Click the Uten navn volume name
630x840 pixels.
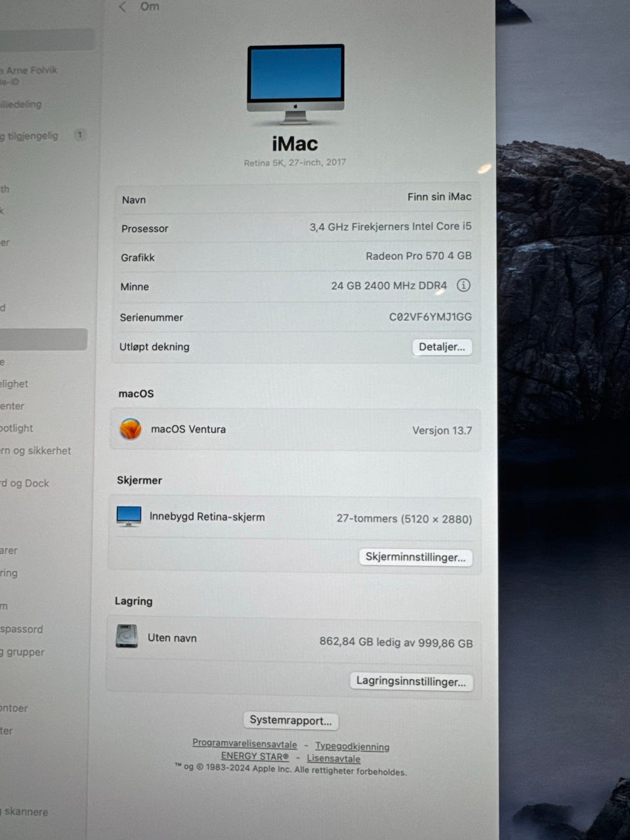point(172,637)
